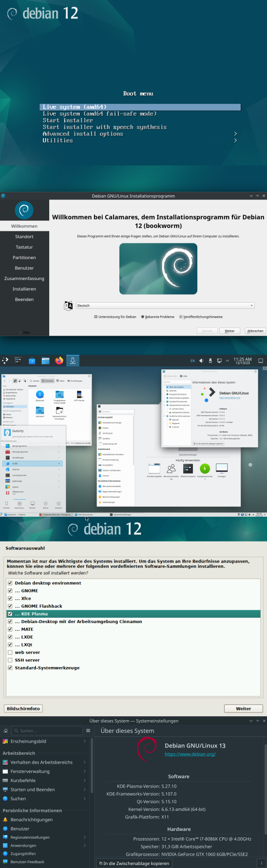Open the Utilities submenu in boot menu

(x=140, y=141)
